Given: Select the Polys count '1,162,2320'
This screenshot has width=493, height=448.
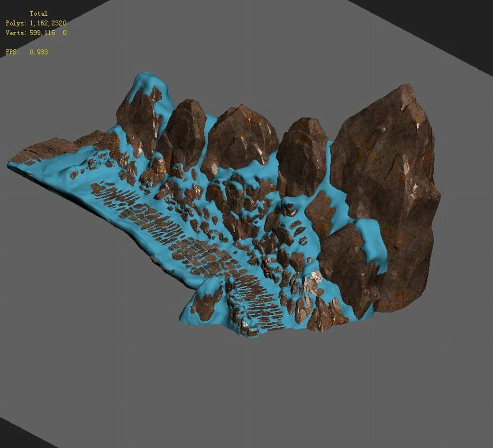Looking at the screenshot, I should (48, 23).
